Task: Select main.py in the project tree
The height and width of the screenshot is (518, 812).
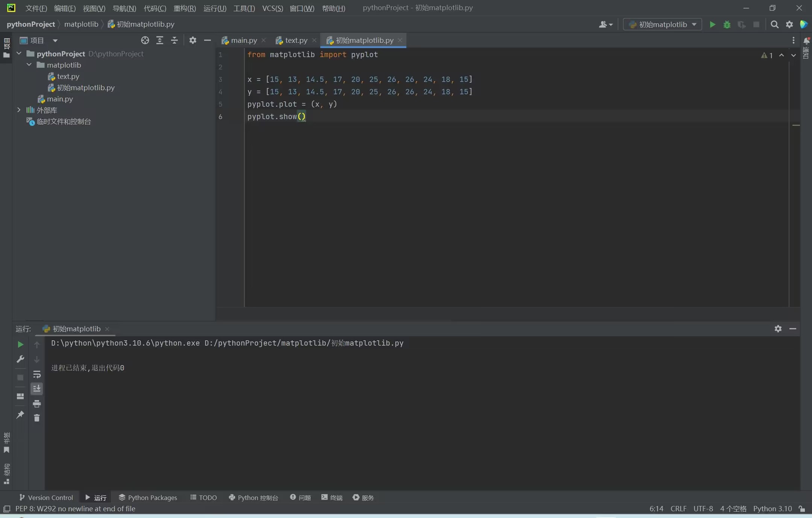Action: point(60,99)
